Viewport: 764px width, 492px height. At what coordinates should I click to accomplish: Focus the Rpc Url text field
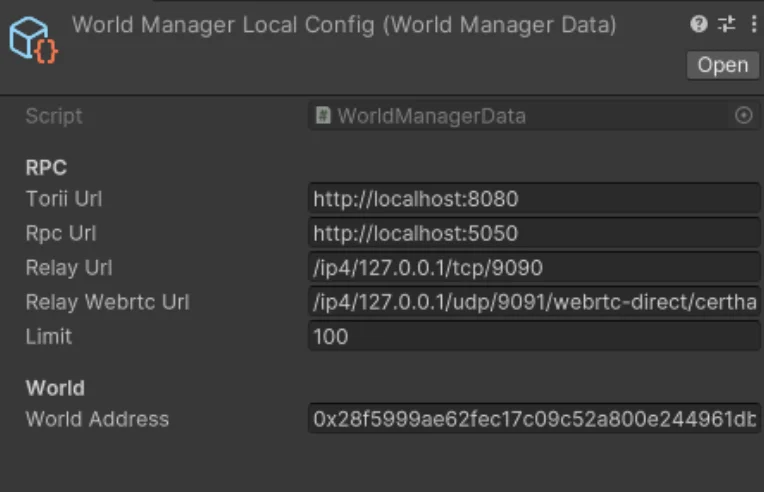coord(534,233)
